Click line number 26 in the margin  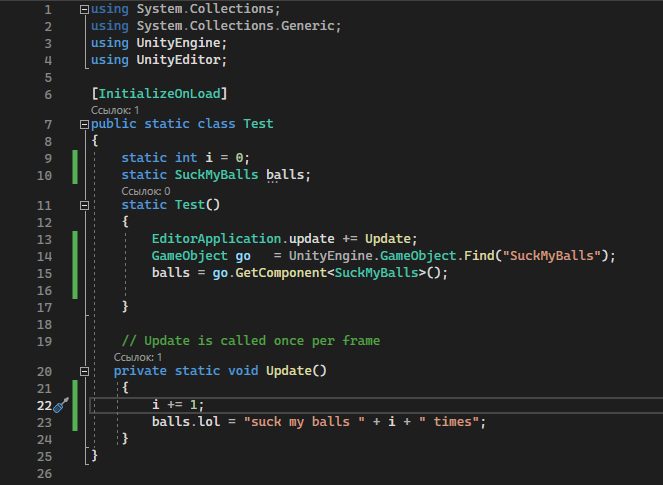pos(44,474)
